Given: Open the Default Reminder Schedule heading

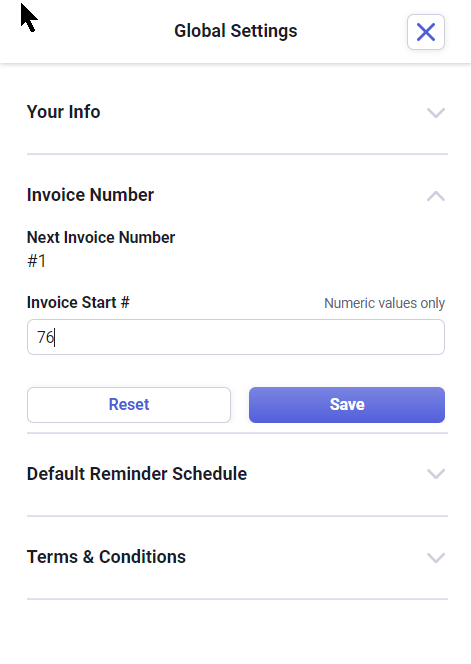Looking at the screenshot, I should point(137,474).
